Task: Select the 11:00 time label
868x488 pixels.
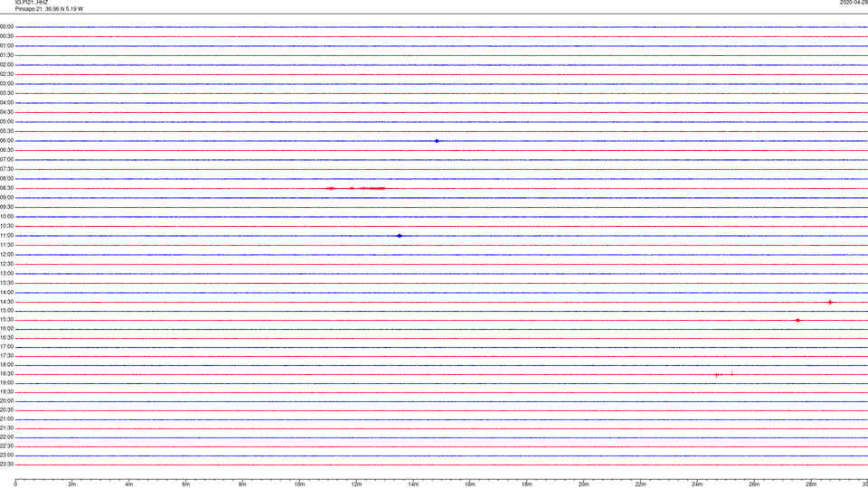Action: point(6,236)
